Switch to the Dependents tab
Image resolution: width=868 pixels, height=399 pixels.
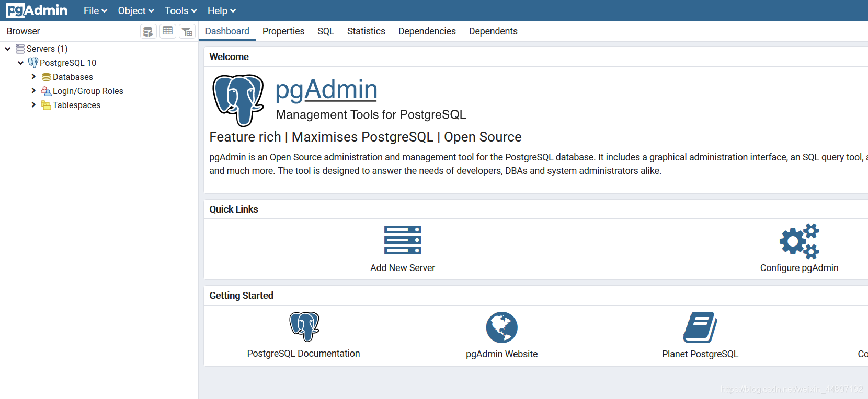(493, 31)
